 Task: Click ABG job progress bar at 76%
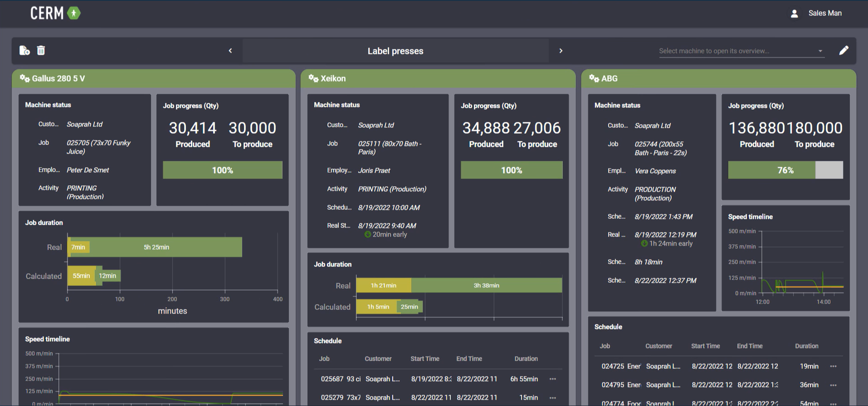coord(785,170)
